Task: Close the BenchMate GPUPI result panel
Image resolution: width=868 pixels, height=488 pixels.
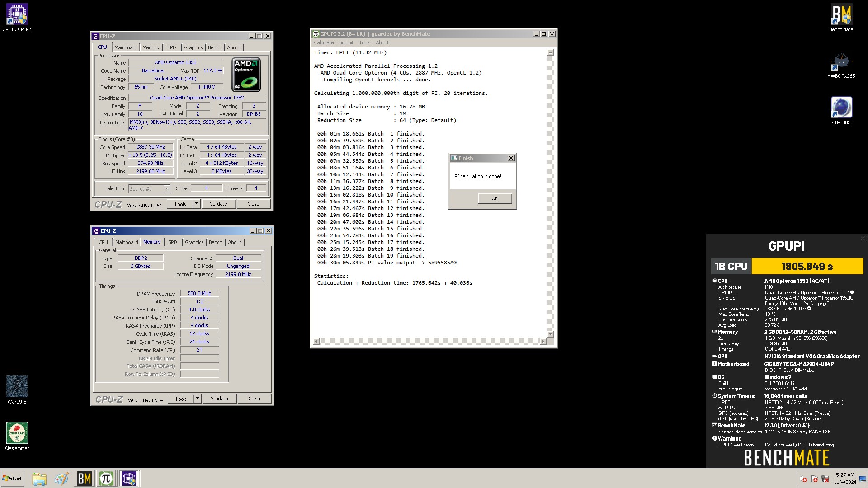Action: pos(863,239)
